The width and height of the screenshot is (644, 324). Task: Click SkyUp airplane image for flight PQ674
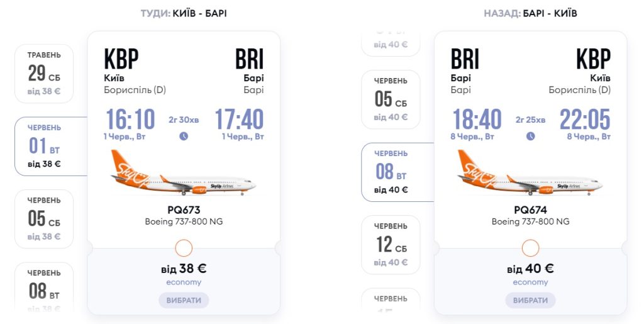tap(530, 174)
